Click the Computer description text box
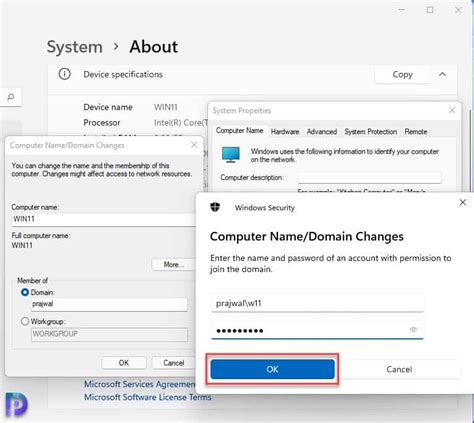This screenshot has width=474, height=423. (x=370, y=178)
